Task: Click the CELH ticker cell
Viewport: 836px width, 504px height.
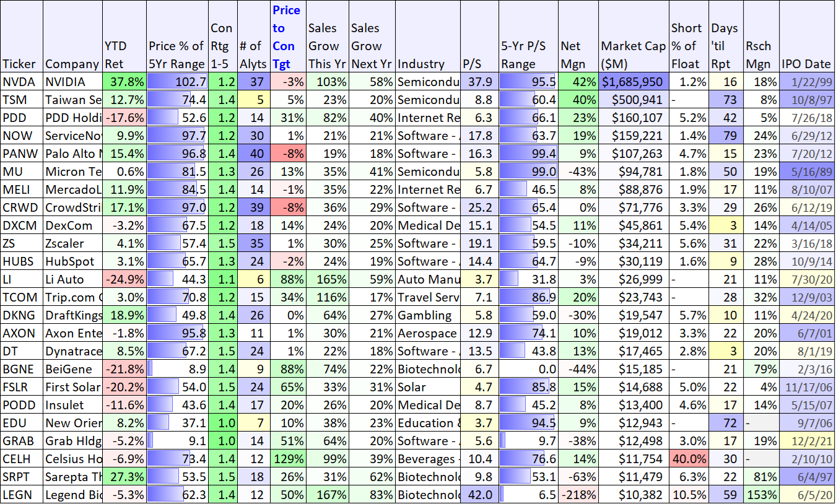Action: tap(22, 459)
